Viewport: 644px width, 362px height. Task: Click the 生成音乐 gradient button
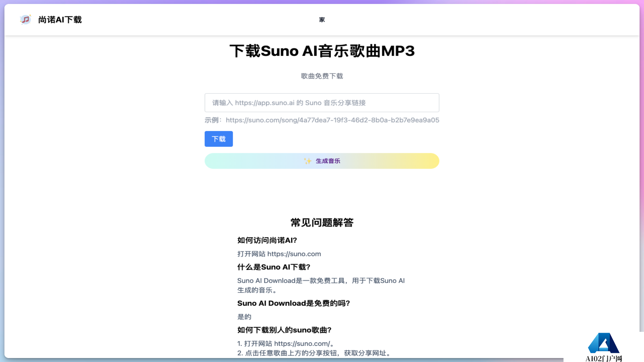click(322, 161)
